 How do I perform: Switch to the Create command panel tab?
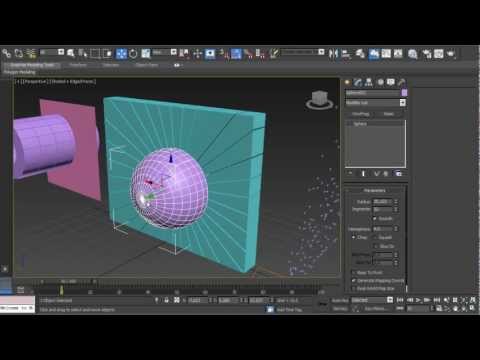pos(347,82)
